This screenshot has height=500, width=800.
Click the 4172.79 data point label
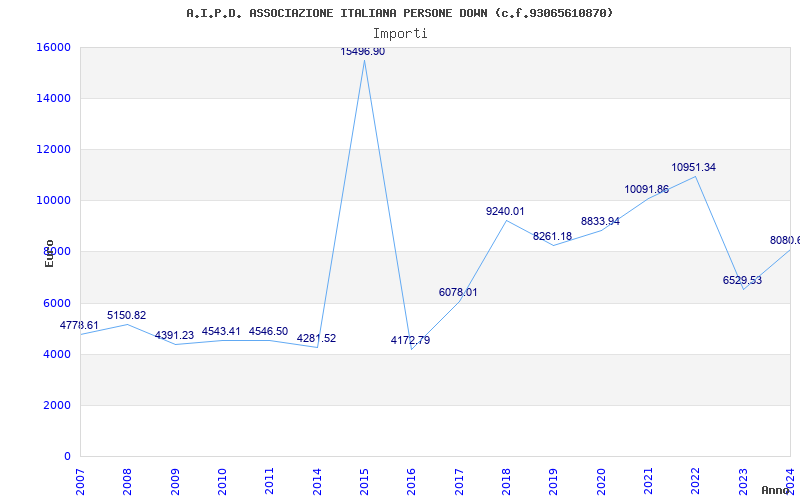point(410,341)
